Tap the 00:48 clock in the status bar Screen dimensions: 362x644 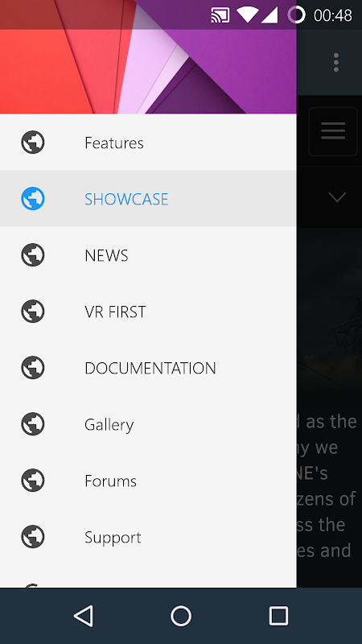click(333, 15)
